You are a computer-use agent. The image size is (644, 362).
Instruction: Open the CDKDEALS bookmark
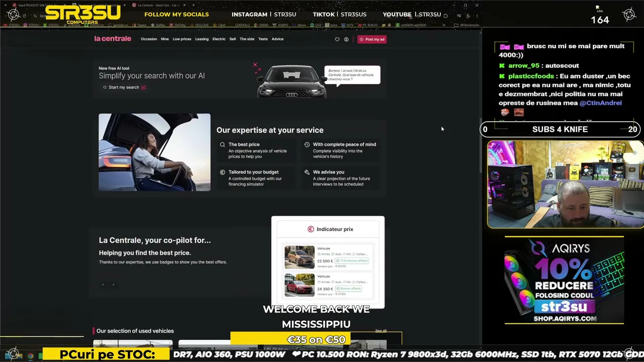click(x=242, y=25)
